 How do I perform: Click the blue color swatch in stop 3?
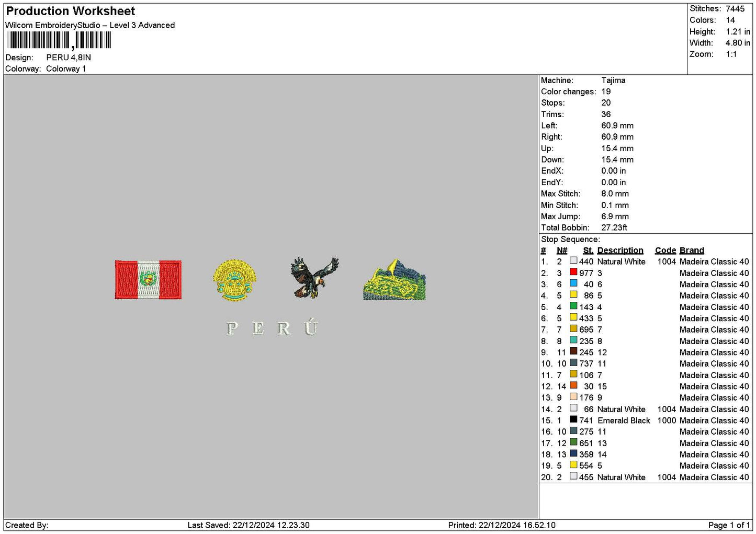(x=573, y=283)
